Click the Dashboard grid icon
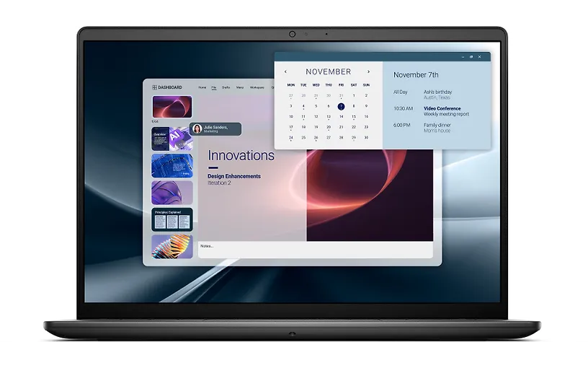This screenshot has height=368, width=588. [154, 87]
